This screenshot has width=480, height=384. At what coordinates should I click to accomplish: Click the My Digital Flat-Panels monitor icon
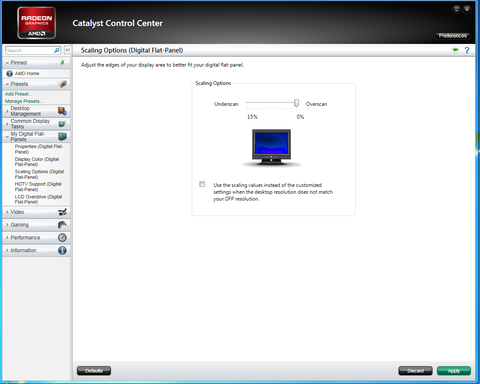pos(62,136)
